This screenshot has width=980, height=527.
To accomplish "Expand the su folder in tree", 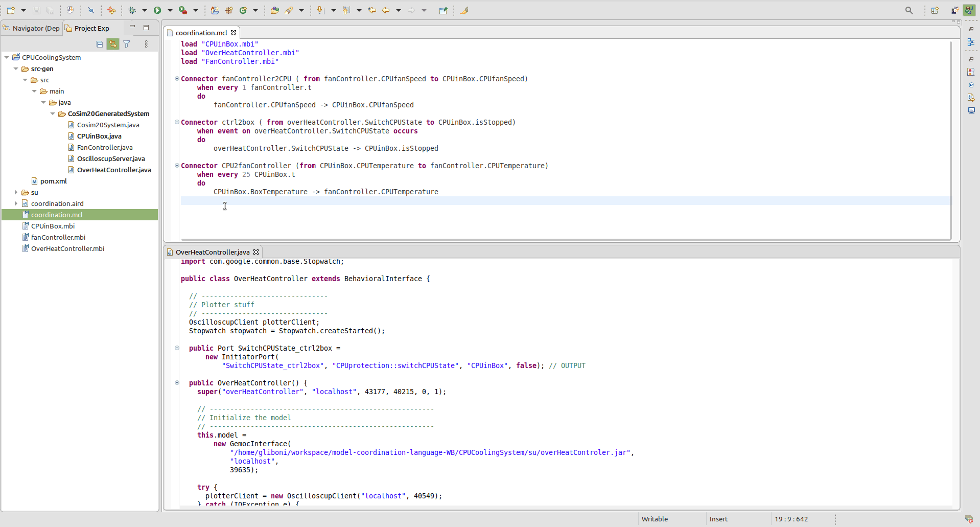I will point(16,192).
